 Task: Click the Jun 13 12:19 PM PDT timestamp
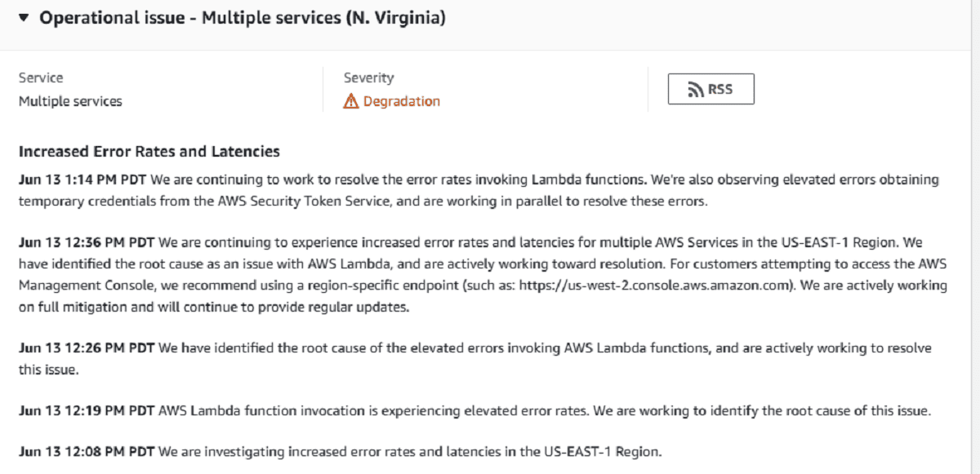tap(87, 411)
